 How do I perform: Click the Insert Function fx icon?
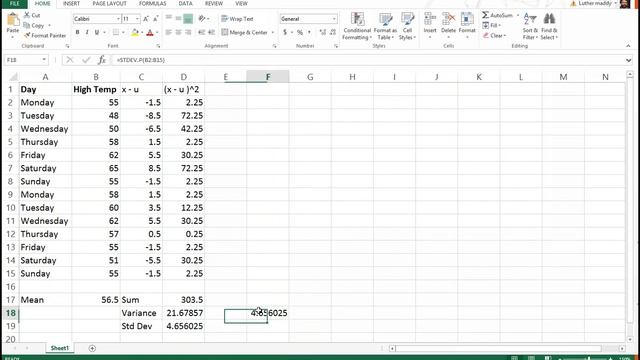102,60
